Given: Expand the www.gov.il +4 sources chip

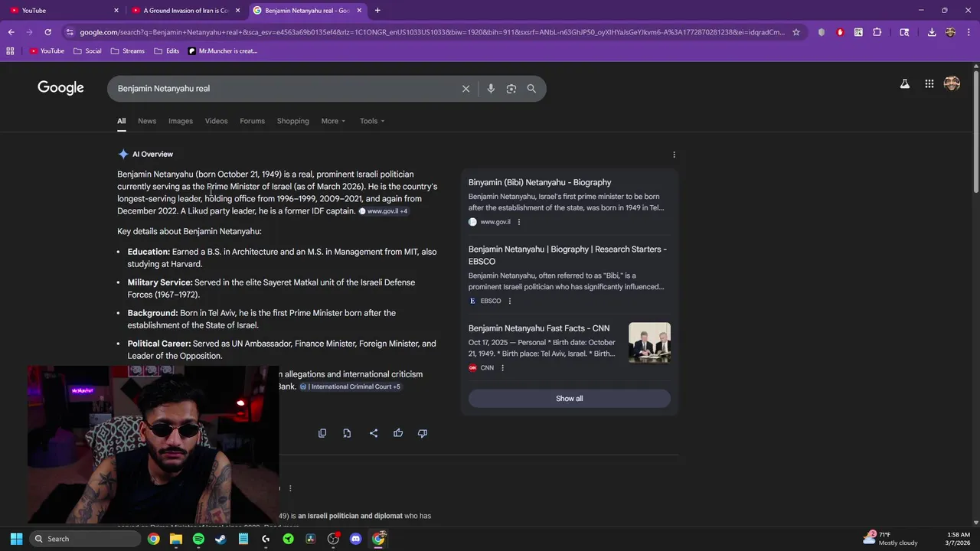Looking at the screenshot, I should (x=384, y=211).
